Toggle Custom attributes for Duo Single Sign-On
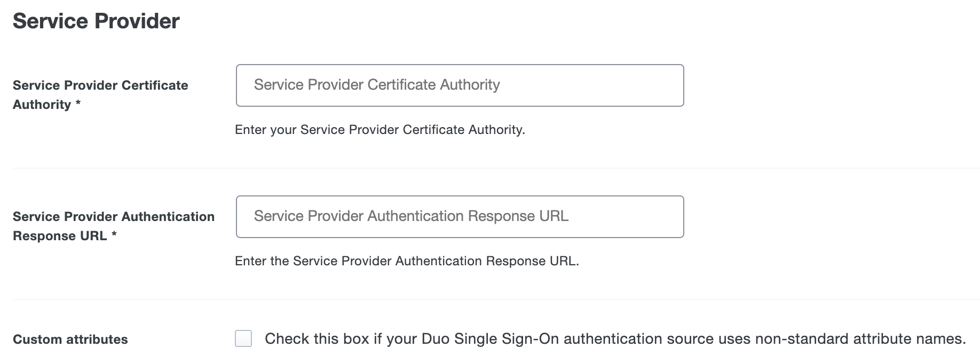 (243, 338)
